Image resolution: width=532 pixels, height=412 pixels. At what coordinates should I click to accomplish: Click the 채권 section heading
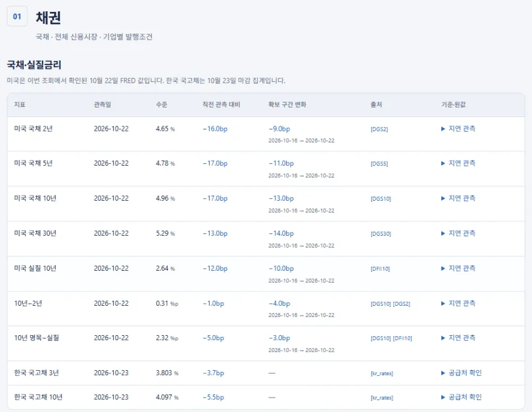point(48,18)
